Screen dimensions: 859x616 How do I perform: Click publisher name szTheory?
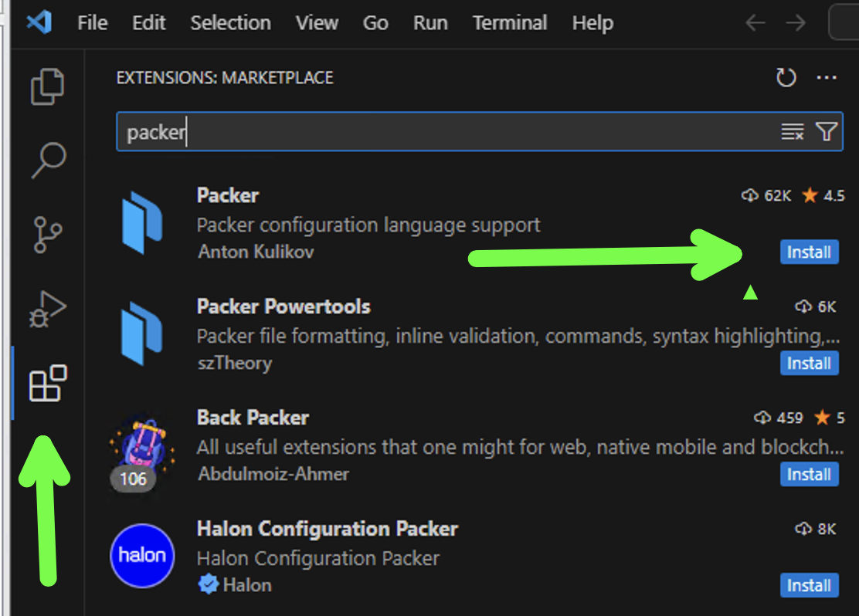pyautogui.click(x=235, y=363)
